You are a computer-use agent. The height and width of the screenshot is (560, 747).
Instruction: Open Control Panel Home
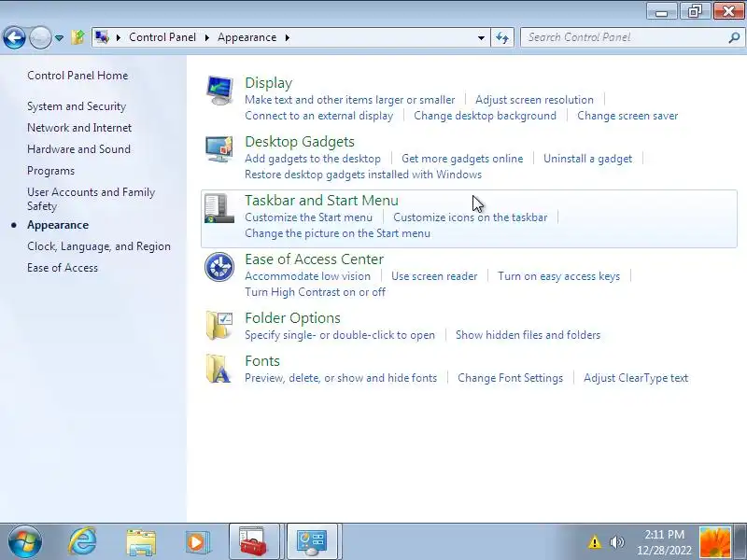78,76
